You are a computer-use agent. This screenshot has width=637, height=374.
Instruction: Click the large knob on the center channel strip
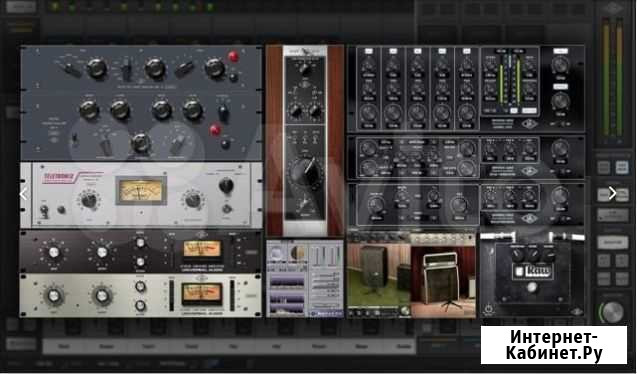click(306, 171)
